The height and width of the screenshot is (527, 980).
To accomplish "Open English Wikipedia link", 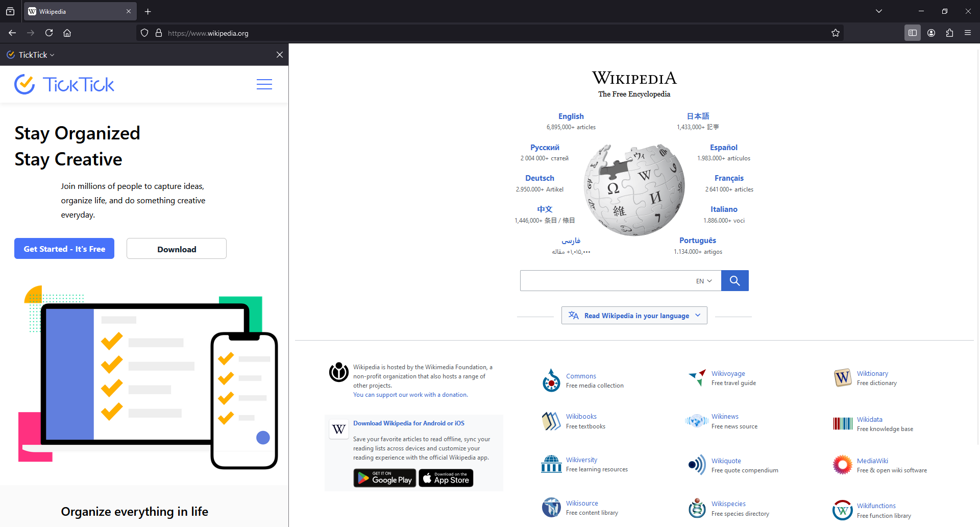I will point(571,116).
